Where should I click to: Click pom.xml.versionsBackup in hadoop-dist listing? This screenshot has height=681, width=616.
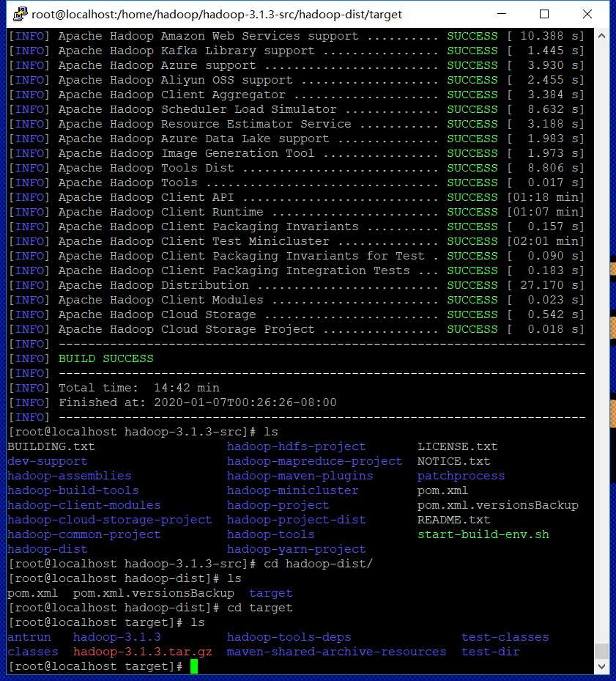(154, 593)
